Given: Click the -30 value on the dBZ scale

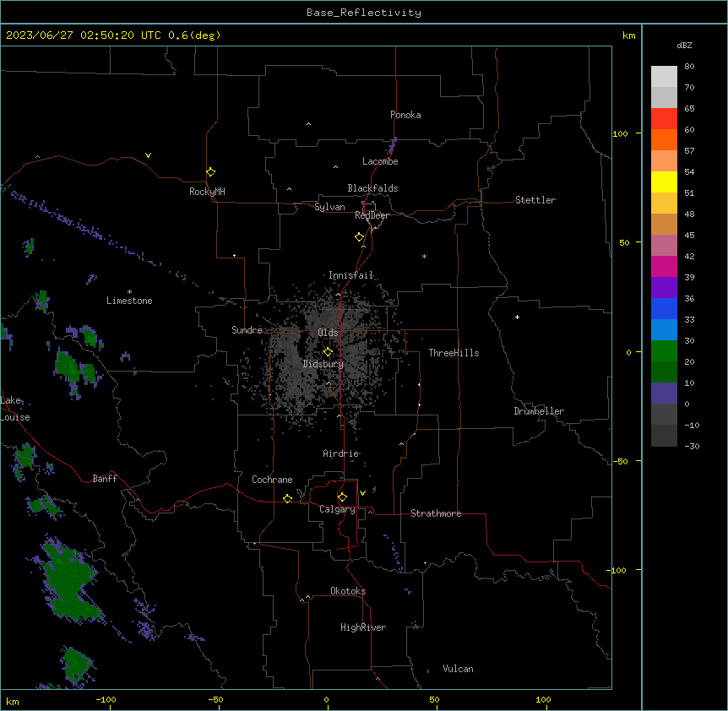Looking at the screenshot, I should (x=692, y=446).
